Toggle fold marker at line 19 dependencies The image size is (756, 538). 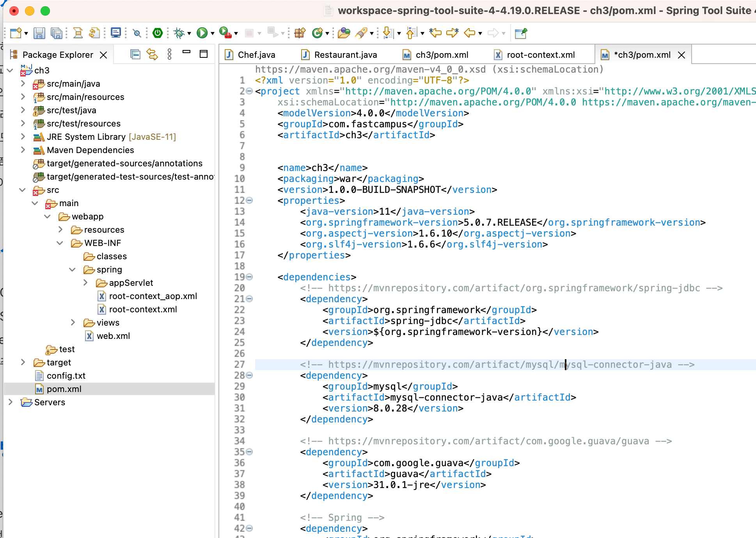tap(250, 277)
